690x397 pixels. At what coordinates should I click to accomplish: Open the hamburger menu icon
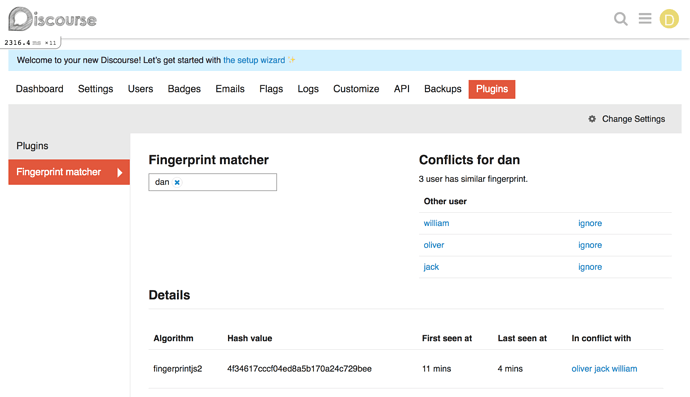click(x=645, y=18)
